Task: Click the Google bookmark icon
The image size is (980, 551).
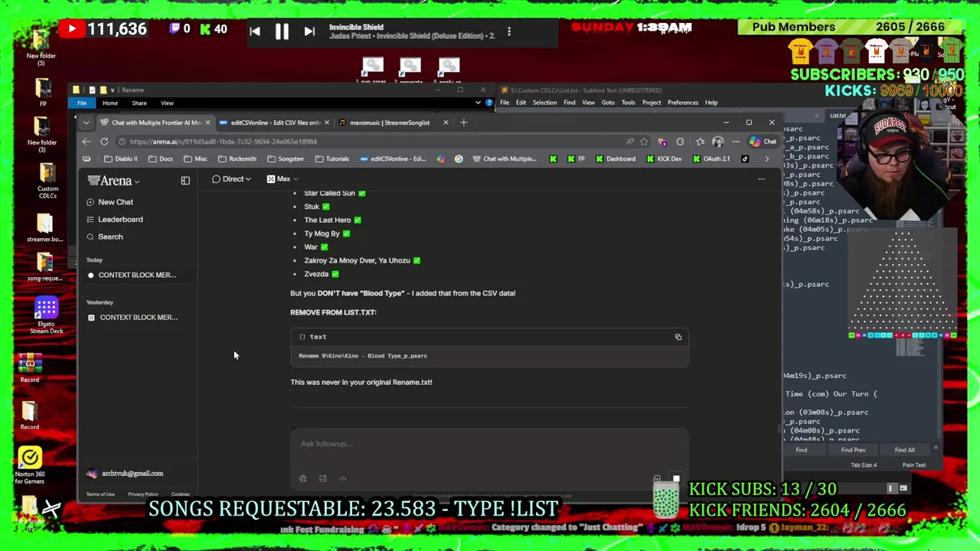Action: point(459,159)
